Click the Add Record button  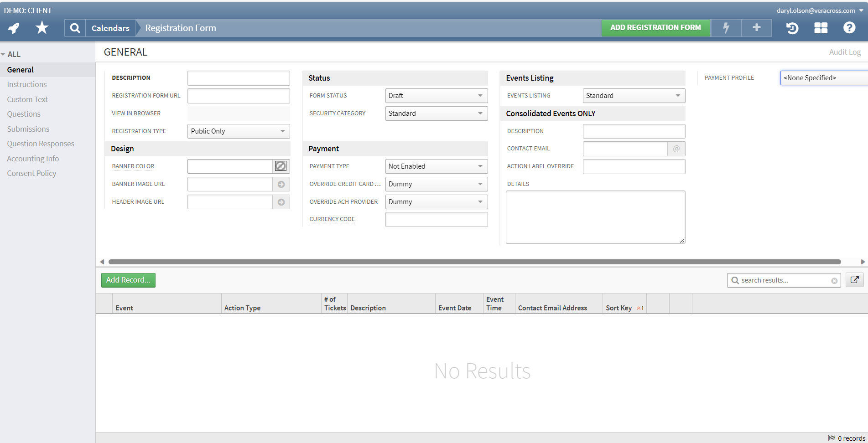pos(128,280)
